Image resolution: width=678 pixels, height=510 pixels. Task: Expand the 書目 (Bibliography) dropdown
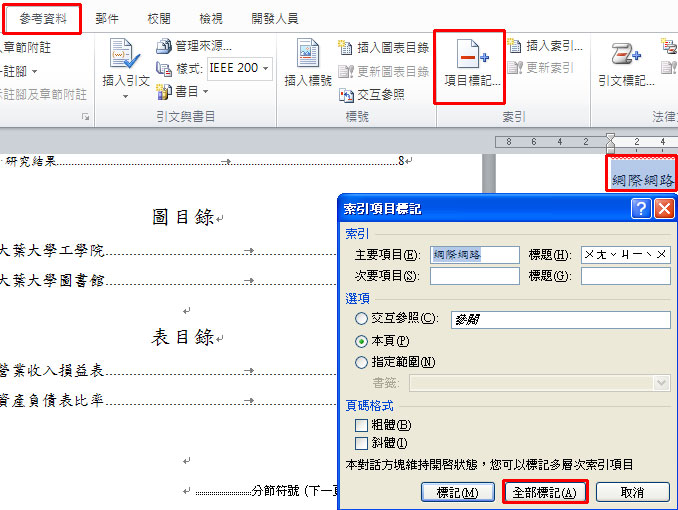205,92
